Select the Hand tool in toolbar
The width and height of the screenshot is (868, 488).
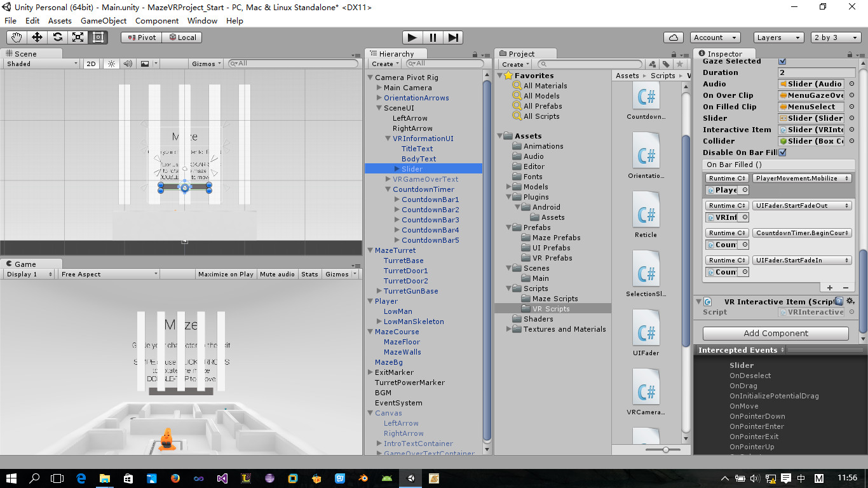point(17,37)
